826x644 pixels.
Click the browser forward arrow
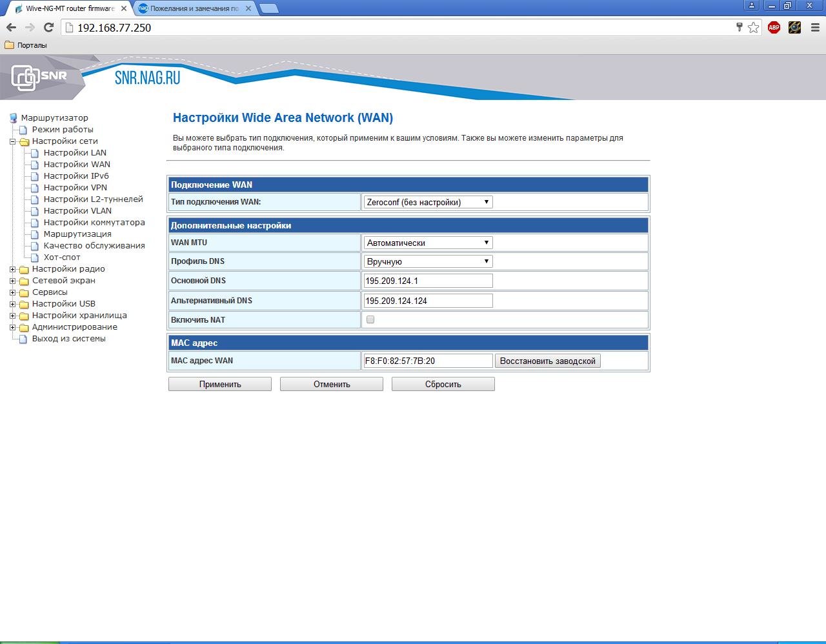point(30,27)
